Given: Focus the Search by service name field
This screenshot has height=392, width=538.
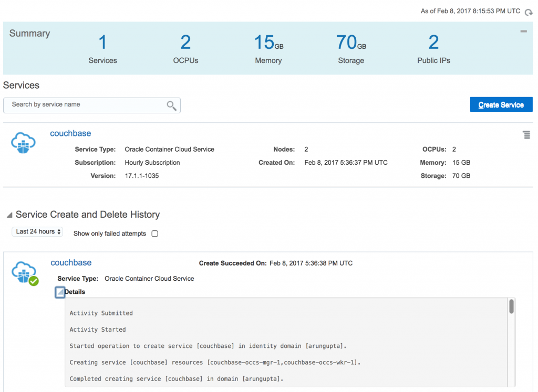Looking at the screenshot, I should pyautogui.click(x=91, y=105).
